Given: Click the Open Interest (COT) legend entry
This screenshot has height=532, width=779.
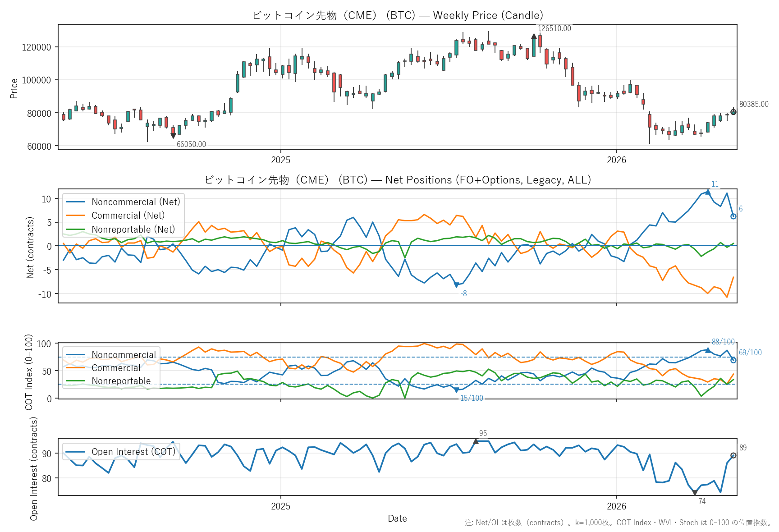Looking at the screenshot, I should coord(120,452).
